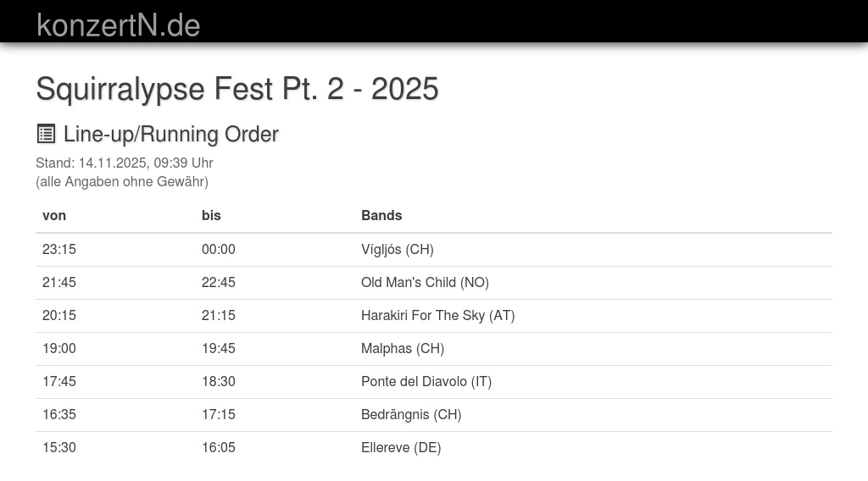
Task: Click the Squirralypse Fest Pt. 2 title
Action: click(x=236, y=89)
